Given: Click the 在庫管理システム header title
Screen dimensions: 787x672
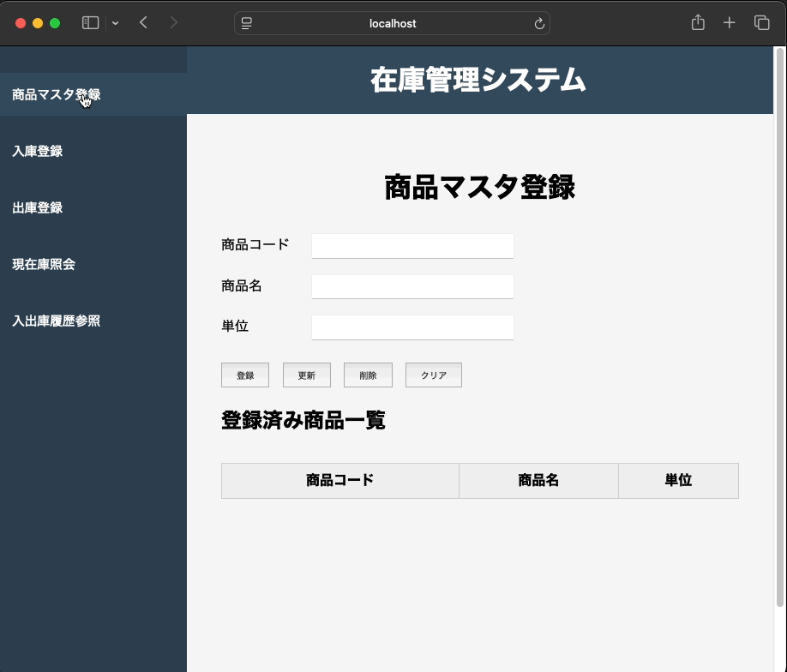Looking at the screenshot, I should coord(478,80).
